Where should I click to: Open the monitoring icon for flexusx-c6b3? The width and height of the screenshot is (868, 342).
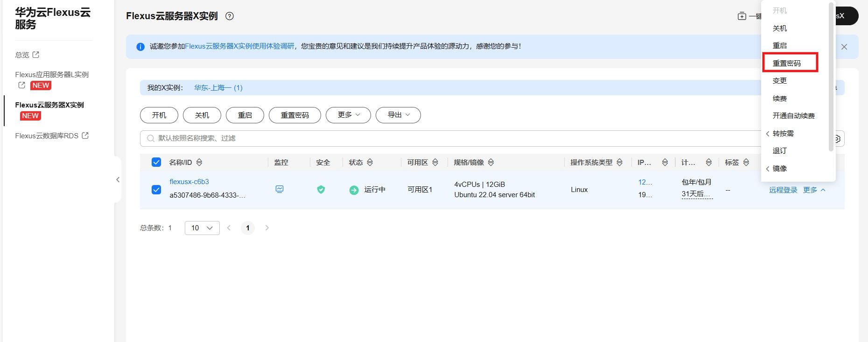[280, 189]
